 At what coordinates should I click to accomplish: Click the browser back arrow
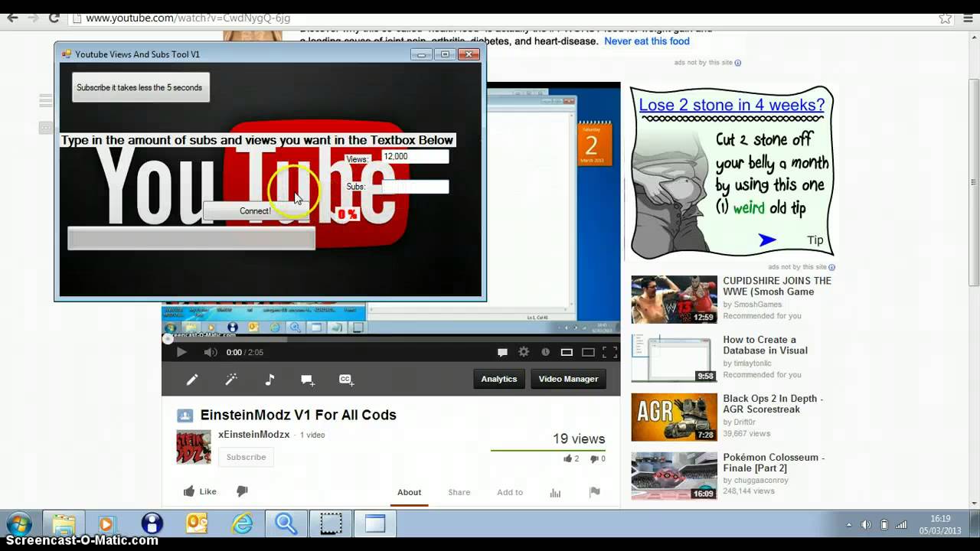click(12, 18)
